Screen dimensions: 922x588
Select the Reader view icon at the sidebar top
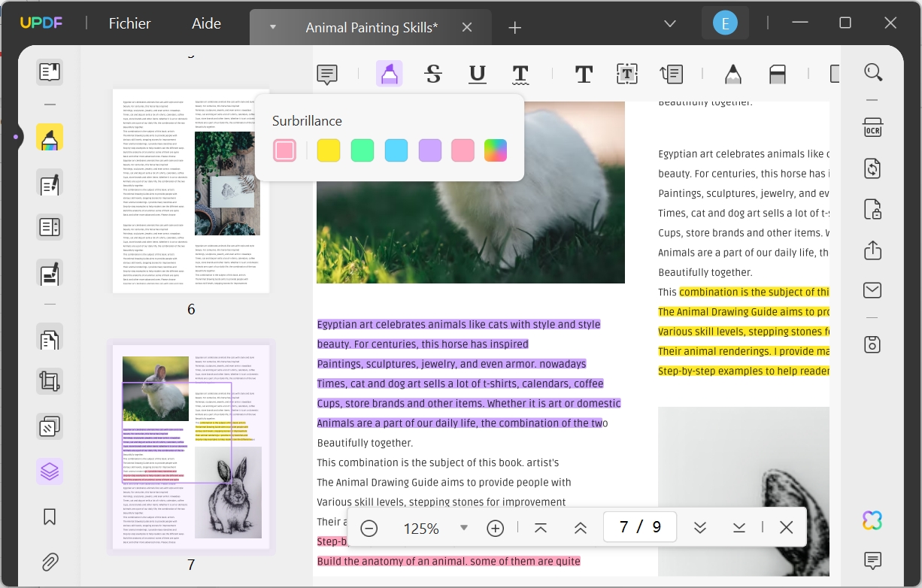tap(49, 71)
